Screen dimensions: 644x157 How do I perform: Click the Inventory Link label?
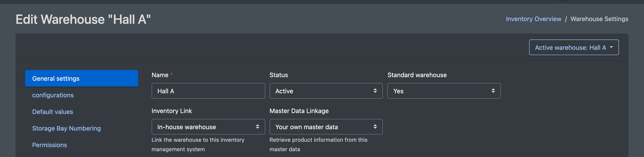click(172, 111)
